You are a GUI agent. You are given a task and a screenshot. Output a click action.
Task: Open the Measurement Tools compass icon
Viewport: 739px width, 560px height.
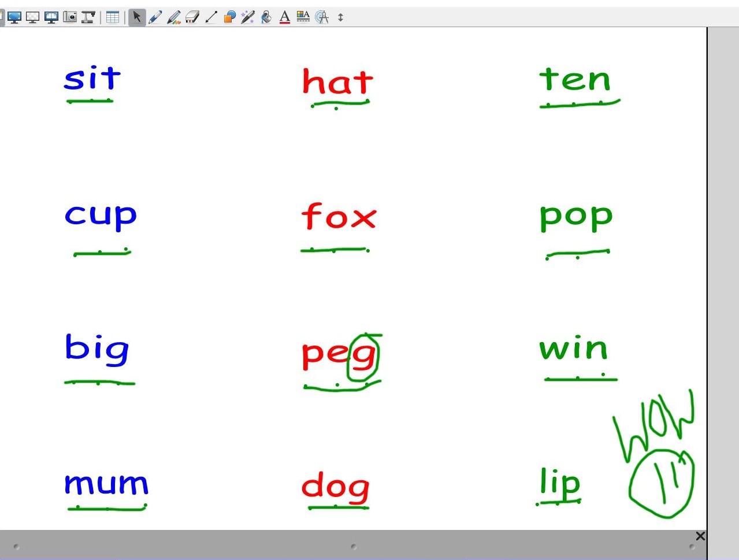coord(322,17)
